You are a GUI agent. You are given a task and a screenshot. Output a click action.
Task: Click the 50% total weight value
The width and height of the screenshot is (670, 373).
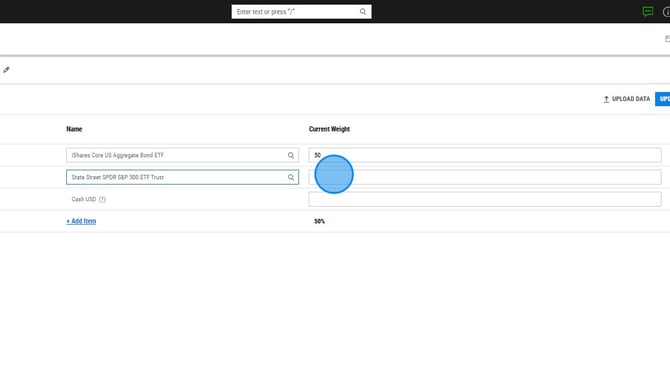[x=319, y=221]
